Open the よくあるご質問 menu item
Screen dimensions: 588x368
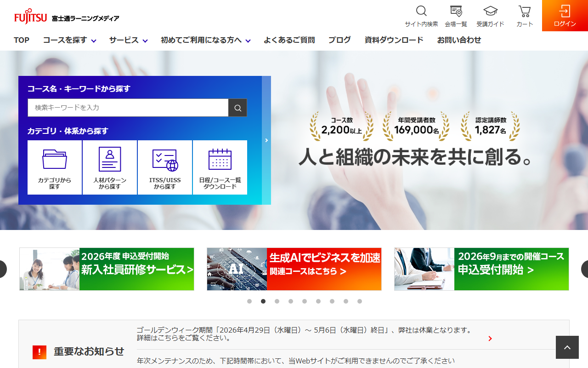[x=289, y=40]
